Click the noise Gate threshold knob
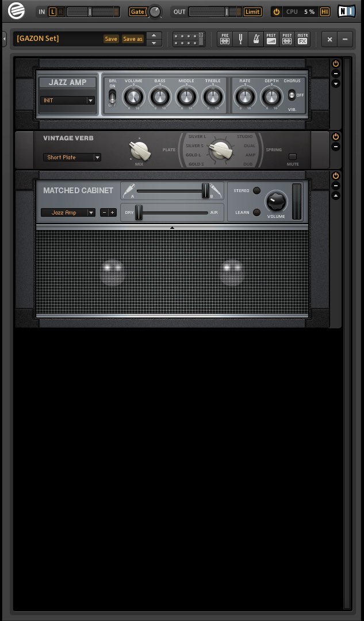The width and height of the screenshot is (364, 621). 155,12
